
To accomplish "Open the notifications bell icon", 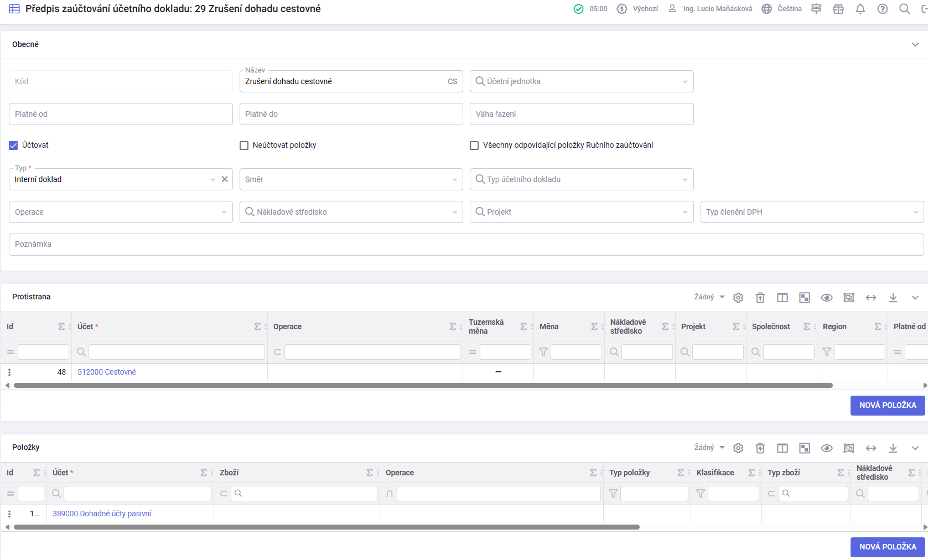I will pyautogui.click(x=860, y=9).
